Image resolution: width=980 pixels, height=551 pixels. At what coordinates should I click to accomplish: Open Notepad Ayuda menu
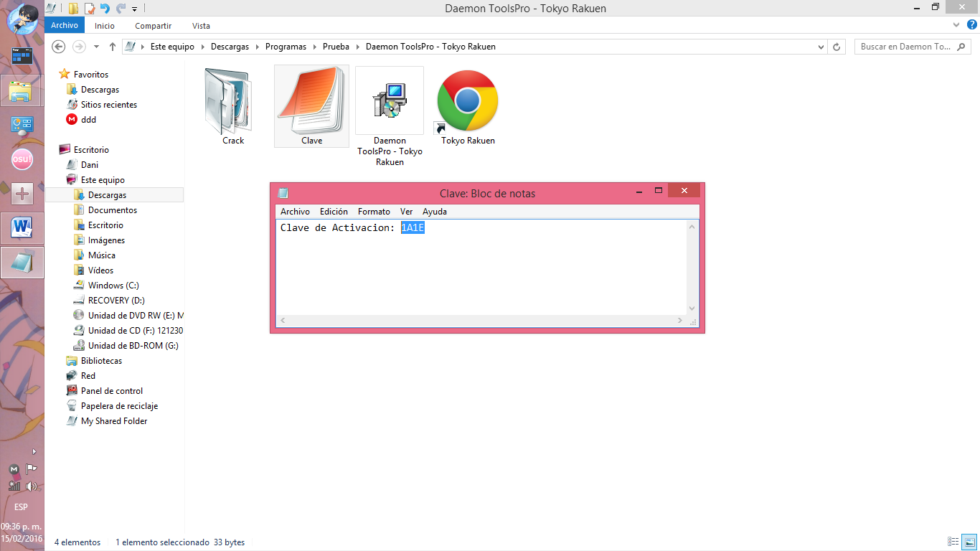(435, 212)
